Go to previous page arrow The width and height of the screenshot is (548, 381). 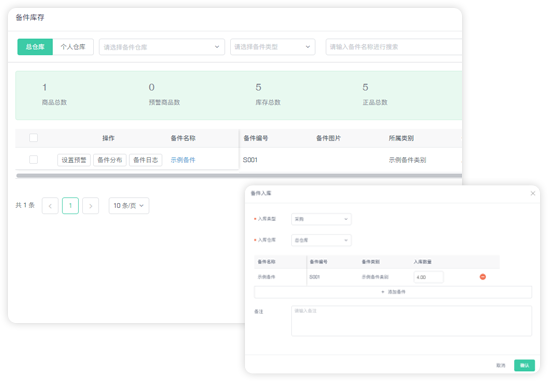50,206
